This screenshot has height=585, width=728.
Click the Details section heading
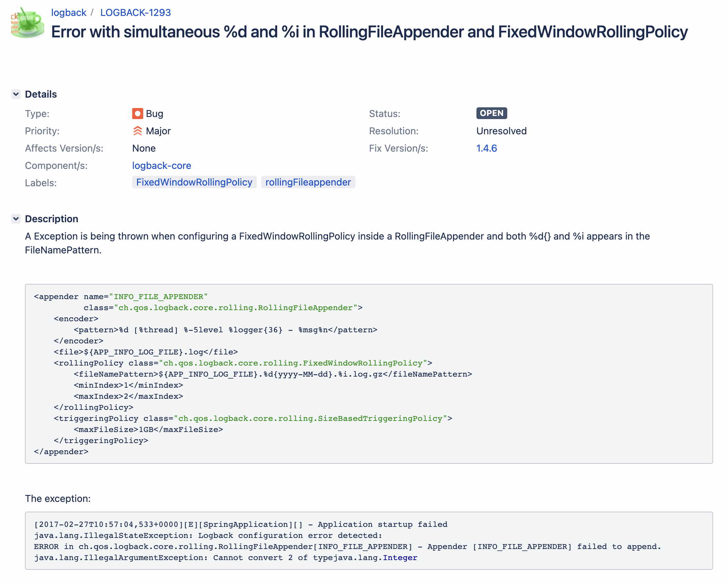click(41, 94)
